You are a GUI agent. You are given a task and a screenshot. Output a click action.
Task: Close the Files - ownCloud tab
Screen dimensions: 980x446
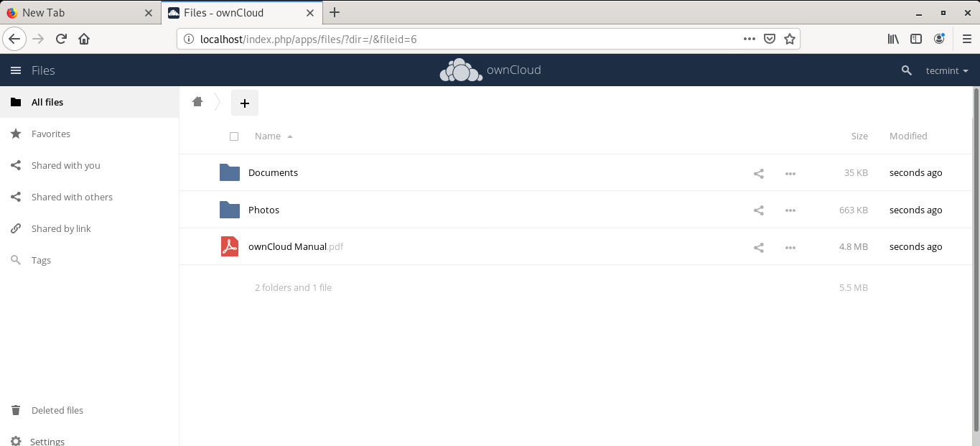(310, 13)
